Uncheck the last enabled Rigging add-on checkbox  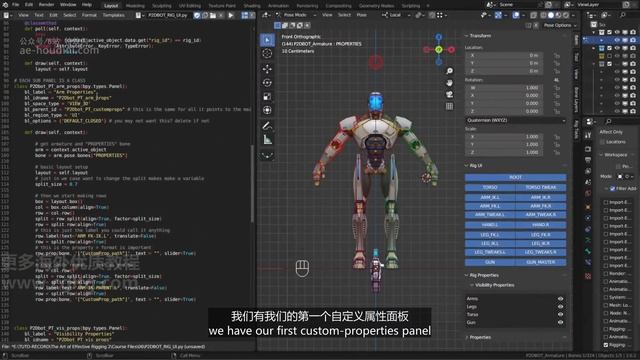(x=606, y=345)
